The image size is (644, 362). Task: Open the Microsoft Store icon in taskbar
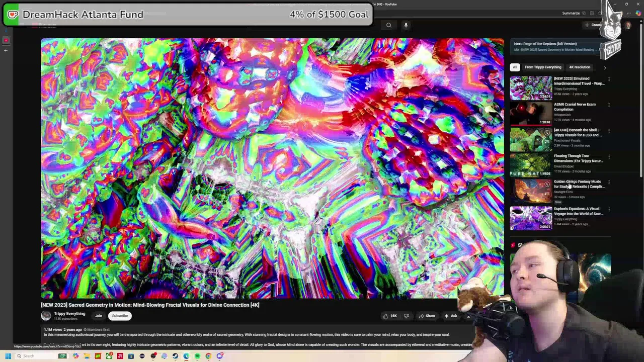[131, 356]
